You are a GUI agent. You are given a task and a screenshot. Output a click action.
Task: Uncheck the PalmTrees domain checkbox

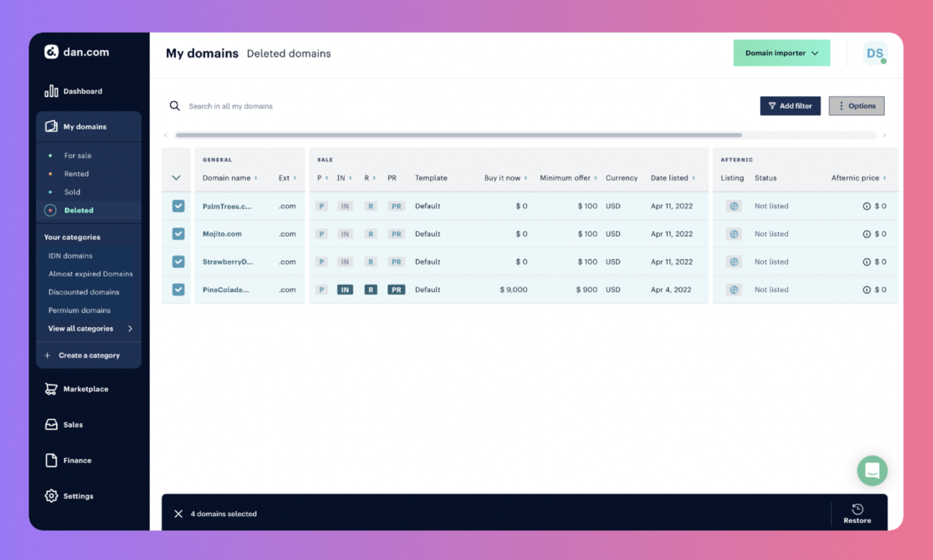(178, 206)
